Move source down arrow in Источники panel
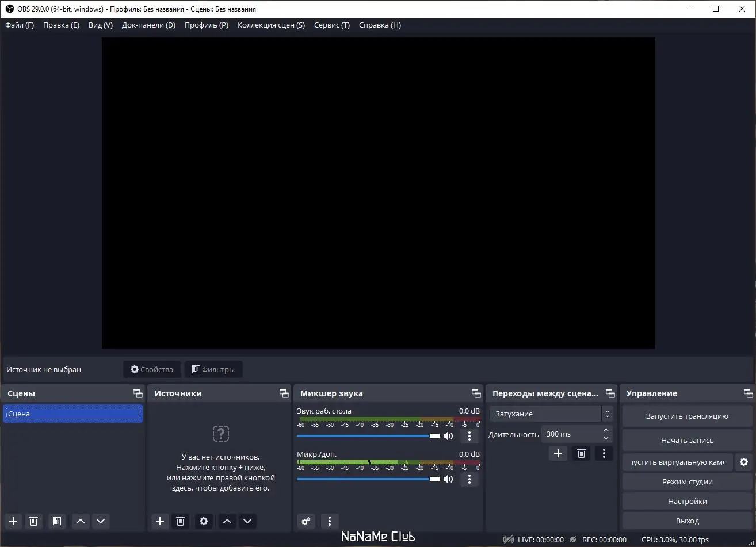Viewport: 756px width, 547px height. tap(247, 521)
